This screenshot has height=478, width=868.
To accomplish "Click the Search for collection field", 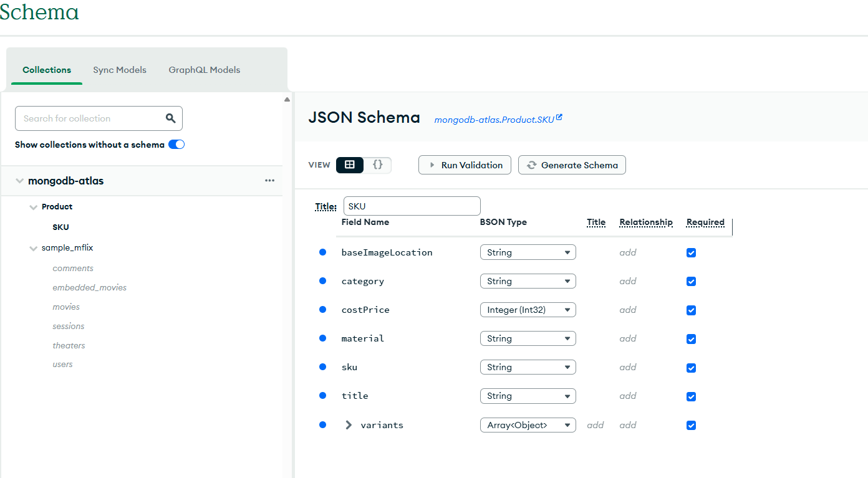I will pyautogui.click(x=90, y=118).
